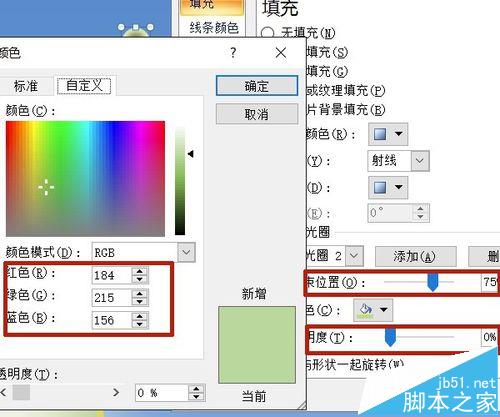The width and height of the screenshot is (500, 417).
Task: Select the 片背景填充(B) option
Action: point(346,109)
